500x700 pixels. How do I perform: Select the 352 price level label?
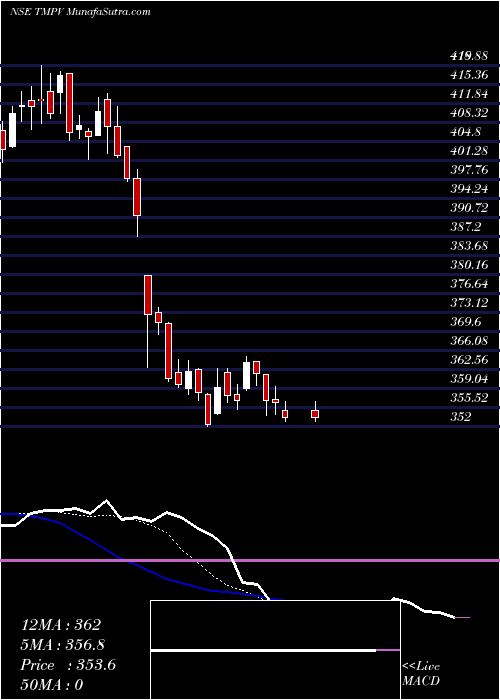(x=461, y=417)
